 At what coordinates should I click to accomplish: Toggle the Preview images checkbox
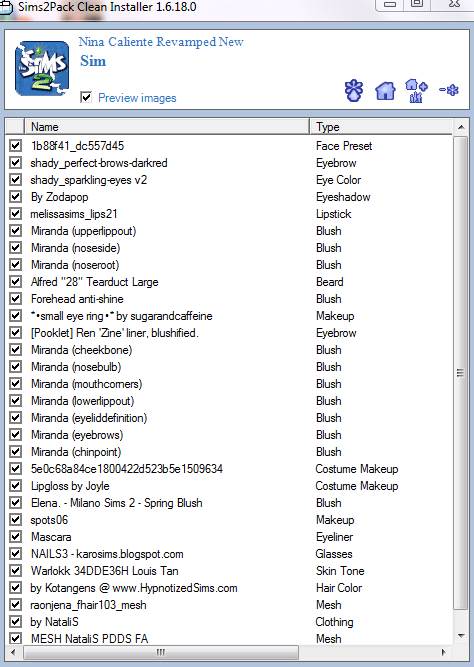tap(86, 97)
